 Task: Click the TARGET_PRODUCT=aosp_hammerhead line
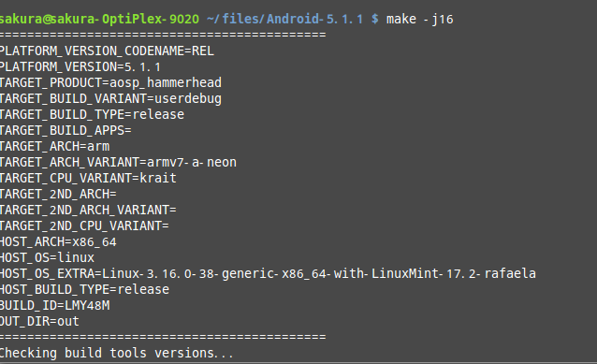click(110, 83)
